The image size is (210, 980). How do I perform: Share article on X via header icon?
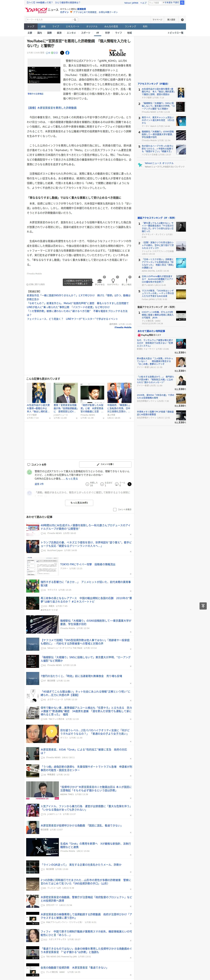click(62, 53)
